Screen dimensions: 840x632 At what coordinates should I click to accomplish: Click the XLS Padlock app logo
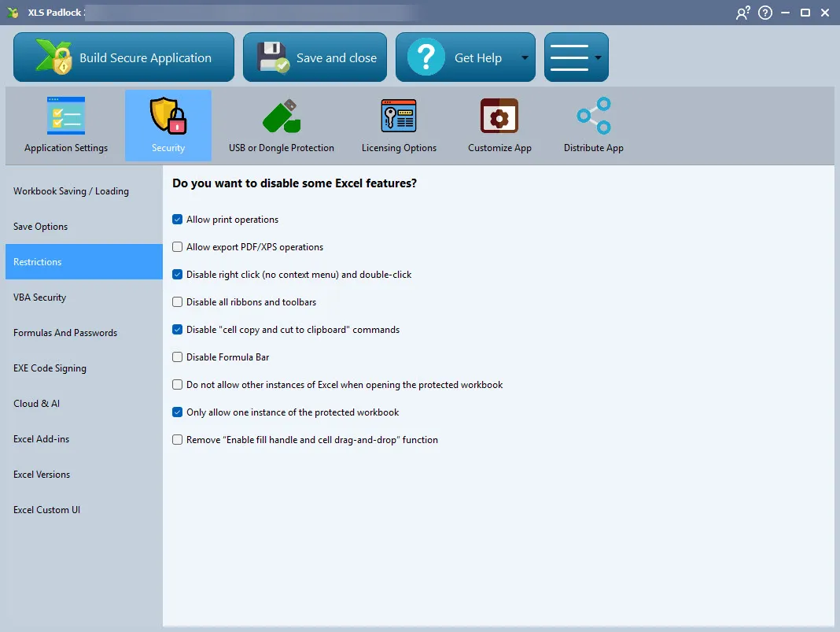click(x=13, y=13)
